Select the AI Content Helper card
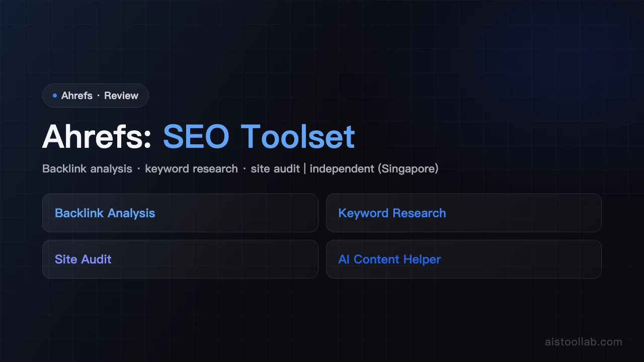The height and width of the screenshot is (362, 644). (x=464, y=259)
